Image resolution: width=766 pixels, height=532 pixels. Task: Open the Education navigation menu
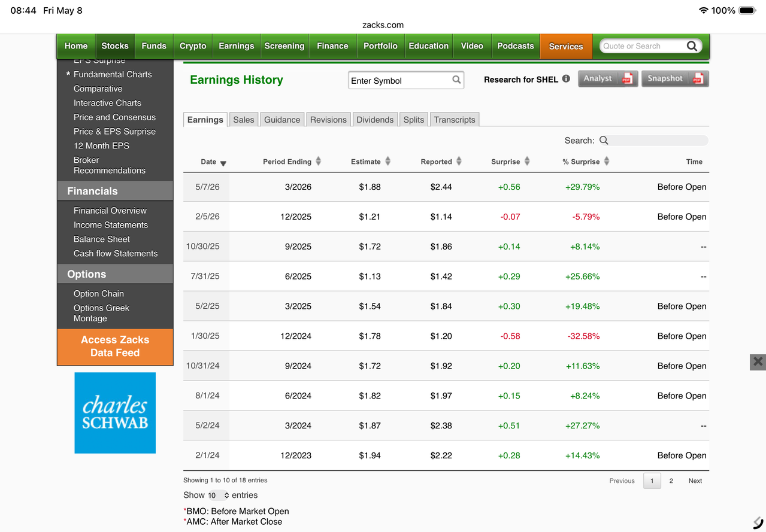click(x=429, y=46)
